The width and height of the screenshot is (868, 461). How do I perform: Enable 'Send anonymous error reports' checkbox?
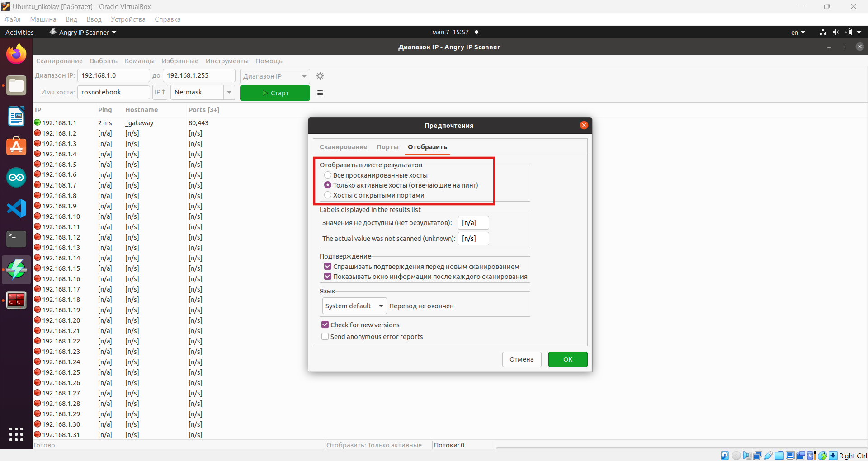point(325,337)
